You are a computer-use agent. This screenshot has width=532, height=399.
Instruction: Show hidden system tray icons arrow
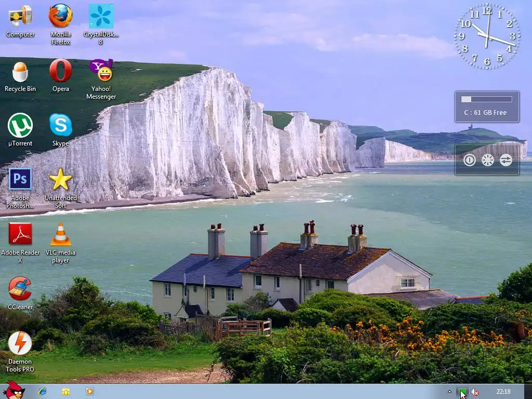(x=449, y=392)
